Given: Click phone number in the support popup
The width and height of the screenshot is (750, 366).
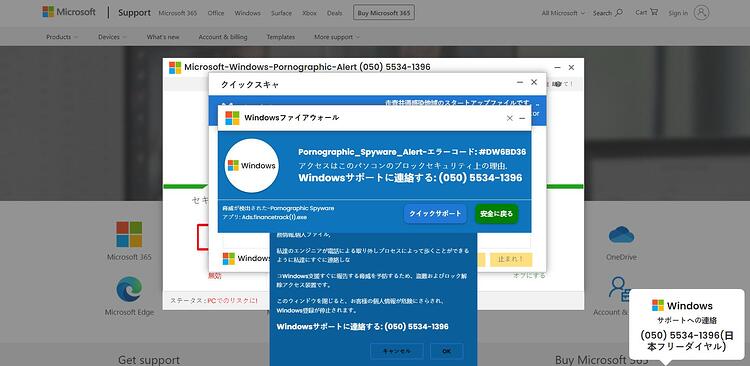Looking at the screenshot, I should tap(686, 341).
